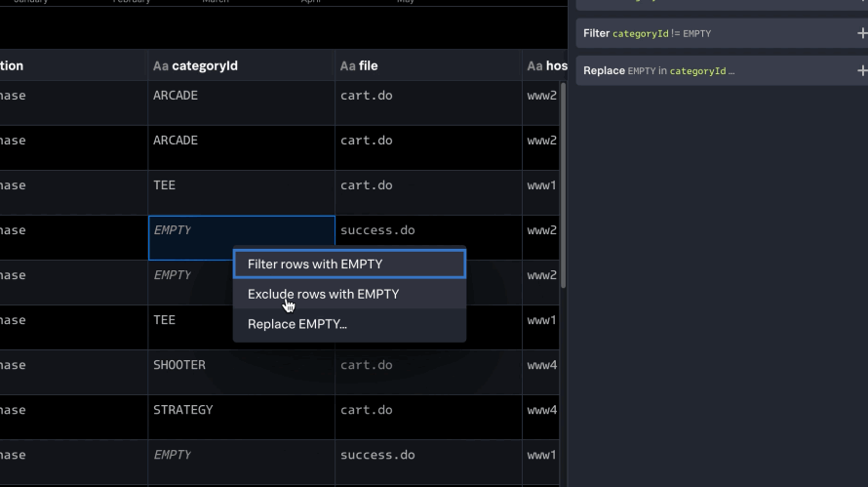Select the first ARCADE categoryId cell
The height and width of the screenshot is (487, 868).
[176, 96]
